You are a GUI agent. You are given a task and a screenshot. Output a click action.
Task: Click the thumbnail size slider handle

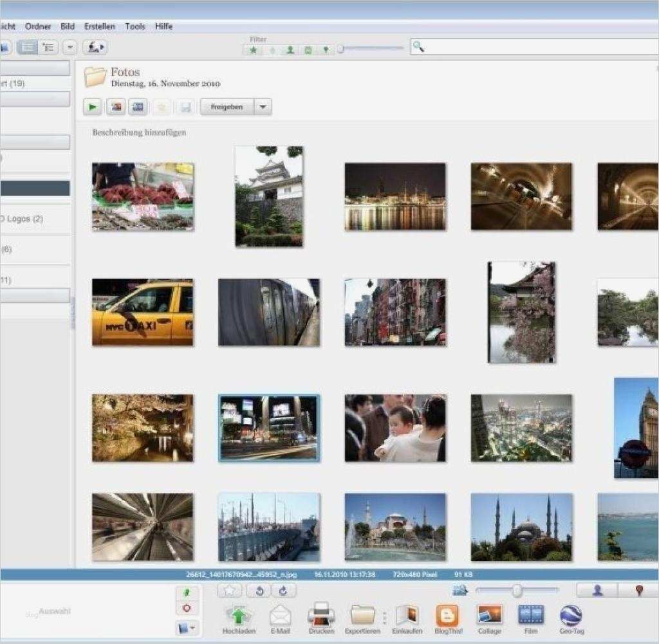coord(516,591)
